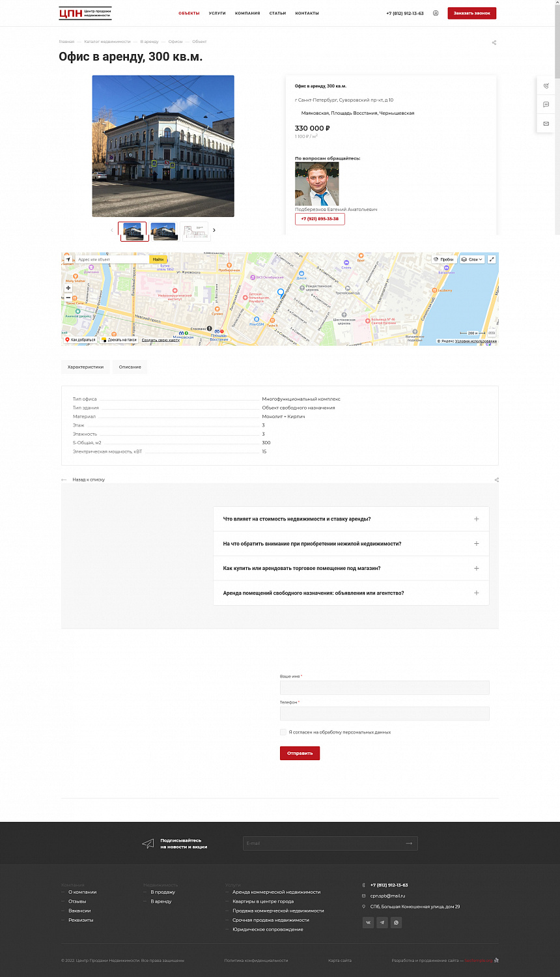560x977 pixels.
Task: Submit newsletter email arrow button
Action: [x=409, y=843]
